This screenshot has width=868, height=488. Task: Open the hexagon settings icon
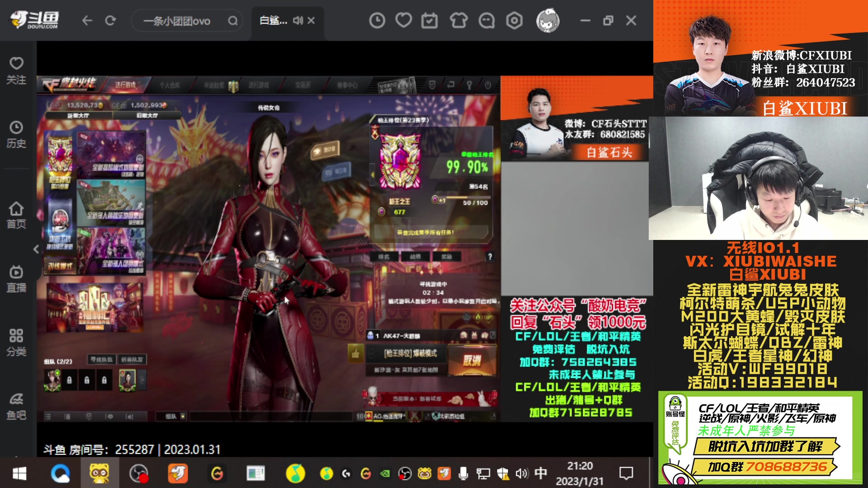[514, 20]
